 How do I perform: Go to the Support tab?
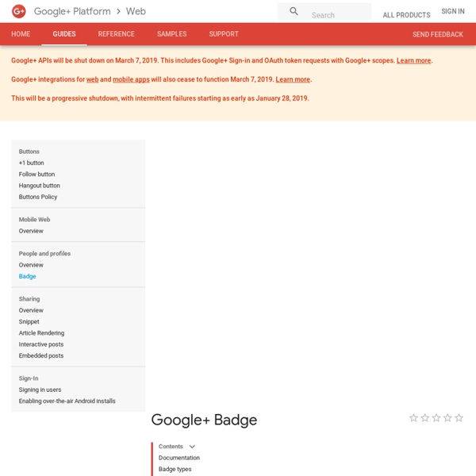click(224, 34)
